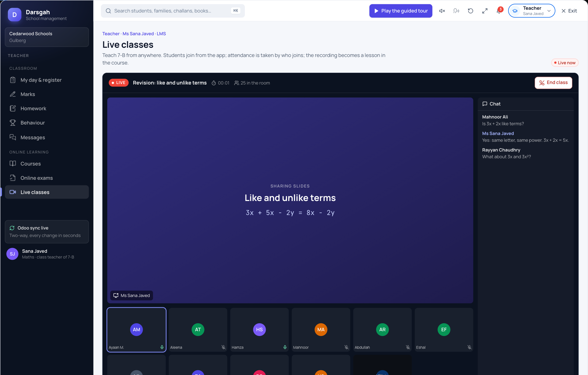
Task: Open the MA avatar of Mahnoor
Action: [x=321, y=329]
